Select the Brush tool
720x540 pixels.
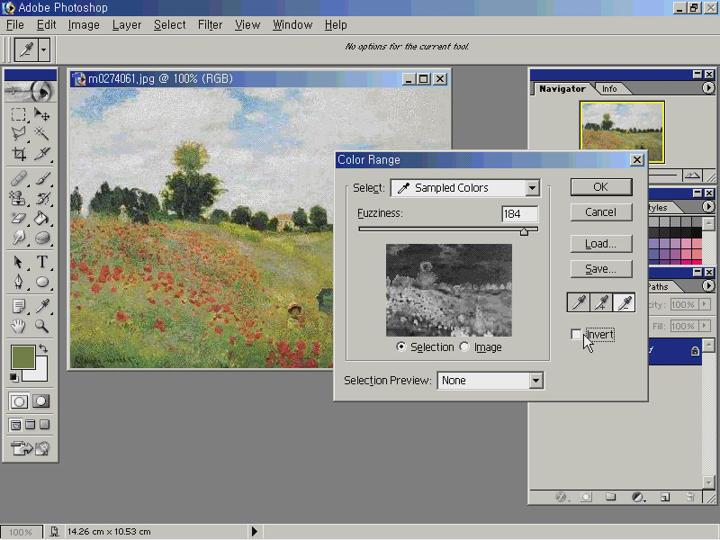click(x=42, y=178)
